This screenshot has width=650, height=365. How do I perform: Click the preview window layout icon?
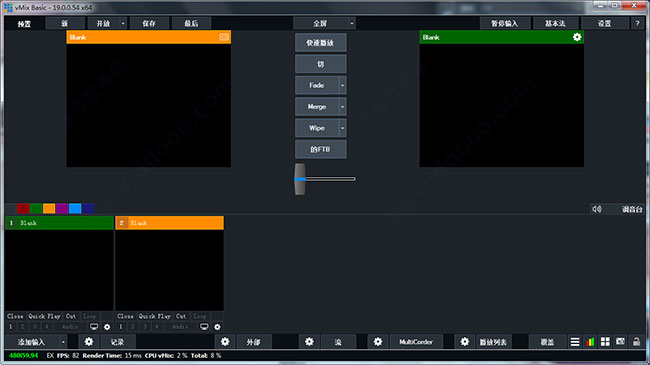[x=224, y=37]
